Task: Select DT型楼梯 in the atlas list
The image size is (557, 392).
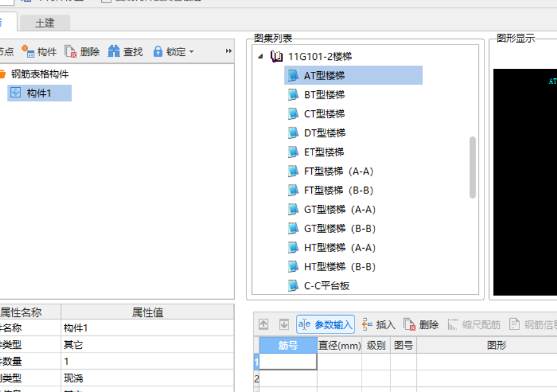Action: (x=325, y=133)
